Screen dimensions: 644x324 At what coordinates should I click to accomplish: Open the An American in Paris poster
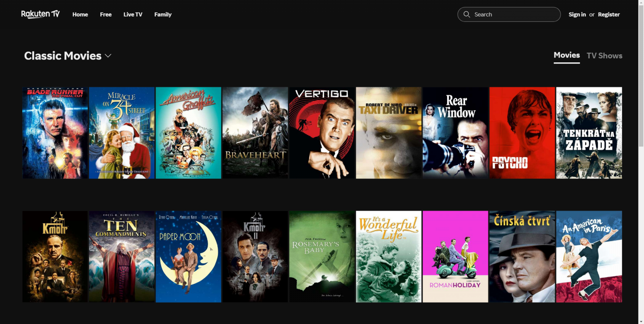point(589,256)
